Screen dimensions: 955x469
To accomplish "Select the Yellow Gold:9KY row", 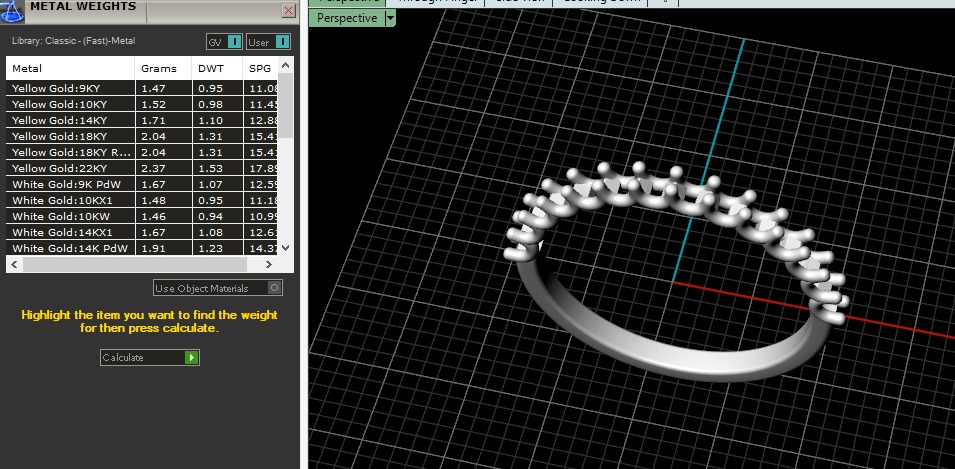I will 142,88.
